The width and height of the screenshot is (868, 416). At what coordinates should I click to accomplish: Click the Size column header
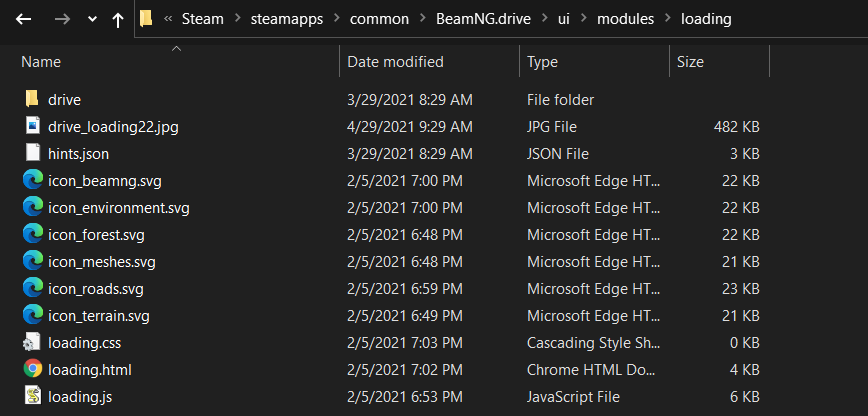coord(690,62)
